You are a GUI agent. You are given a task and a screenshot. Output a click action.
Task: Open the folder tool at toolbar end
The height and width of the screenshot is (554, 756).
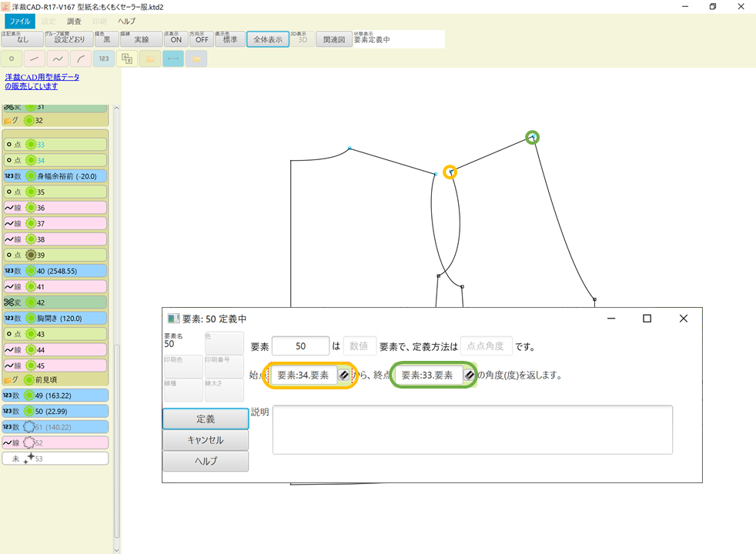tap(196, 58)
